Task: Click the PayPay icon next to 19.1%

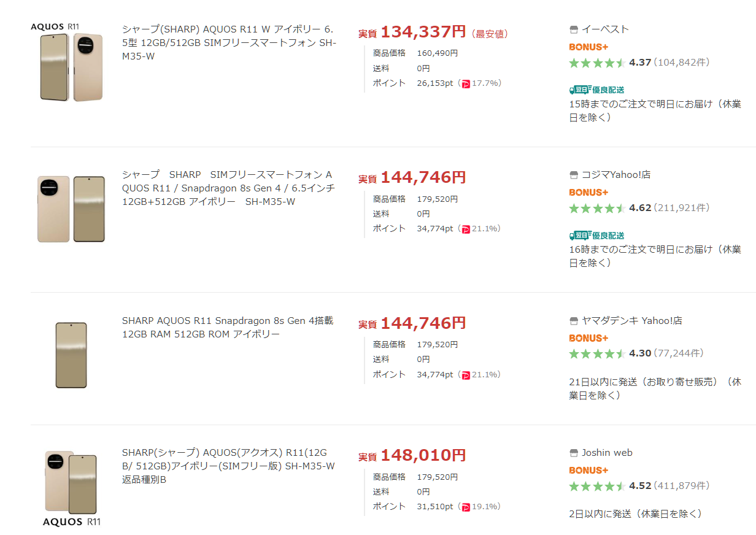Action: tap(466, 507)
